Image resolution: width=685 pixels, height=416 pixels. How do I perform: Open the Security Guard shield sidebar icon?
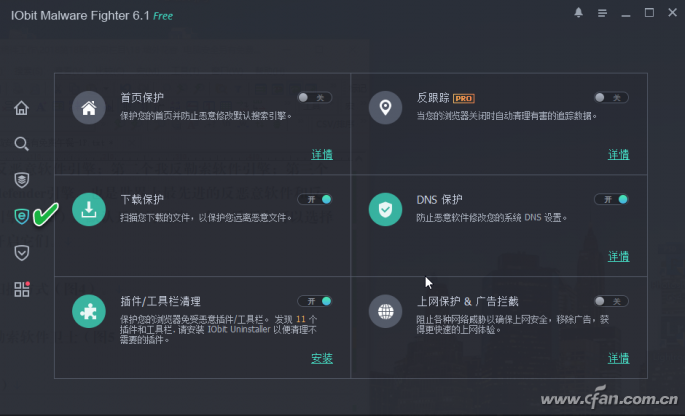[21, 253]
